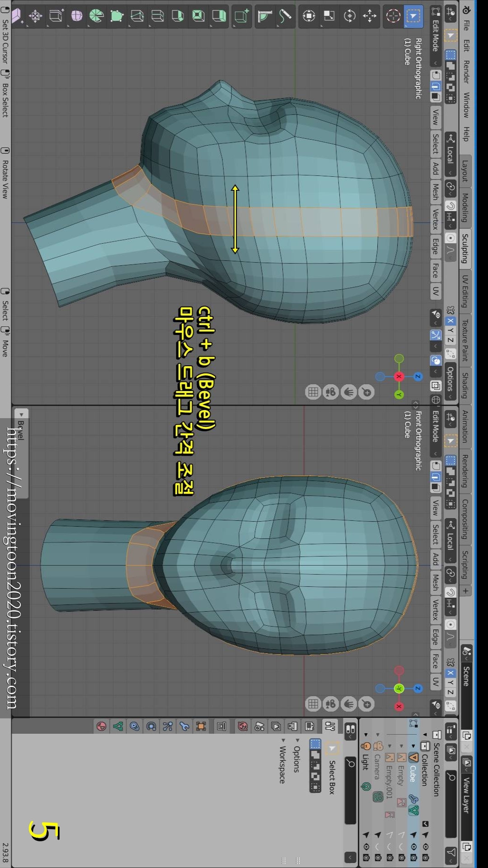Image resolution: width=488 pixels, height=868 pixels.
Task: Toggle Y mirror in Right Orthographic header
Action: pos(450,330)
